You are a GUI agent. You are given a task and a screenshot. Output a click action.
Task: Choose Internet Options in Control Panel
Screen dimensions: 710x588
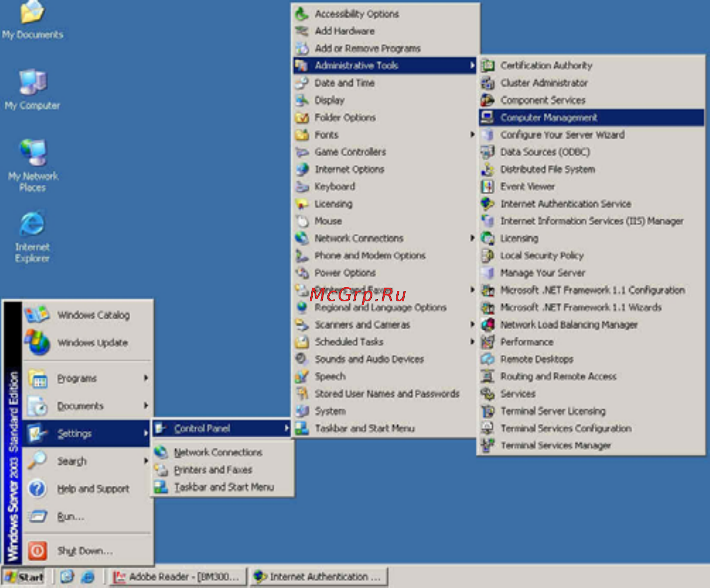[x=385, y=169]
